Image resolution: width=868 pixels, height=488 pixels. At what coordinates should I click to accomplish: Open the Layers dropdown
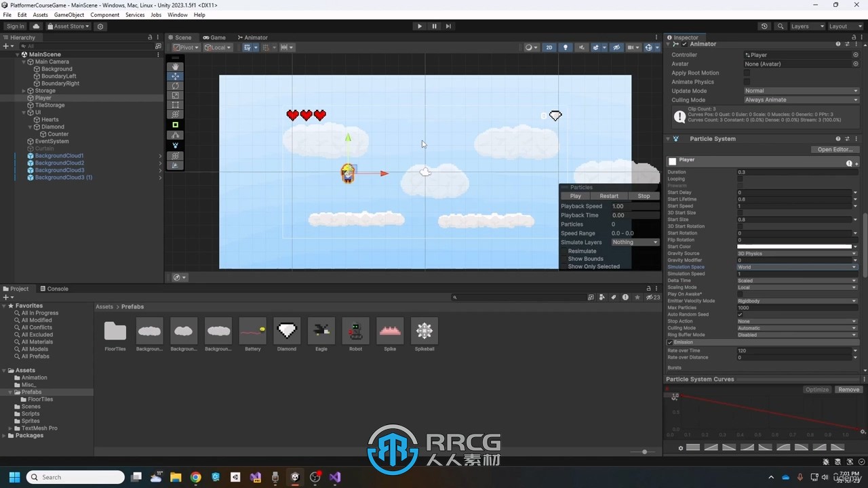(x=807, y=26)
